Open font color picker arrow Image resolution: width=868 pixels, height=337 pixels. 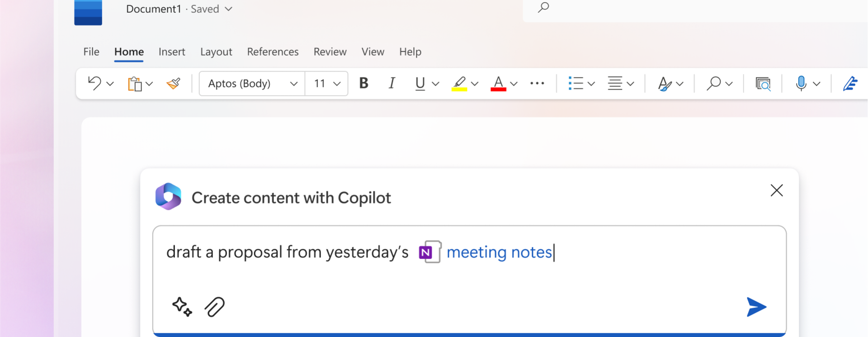(x=514, y=84)
